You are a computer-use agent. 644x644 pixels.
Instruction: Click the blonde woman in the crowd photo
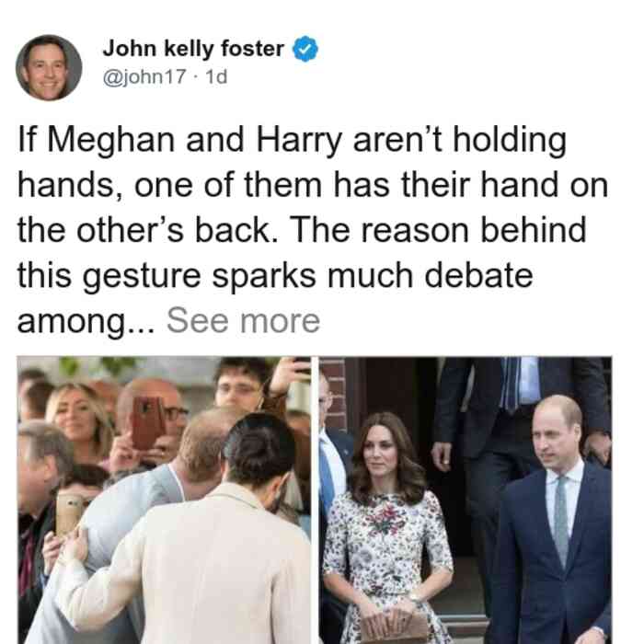pos(79,423)
